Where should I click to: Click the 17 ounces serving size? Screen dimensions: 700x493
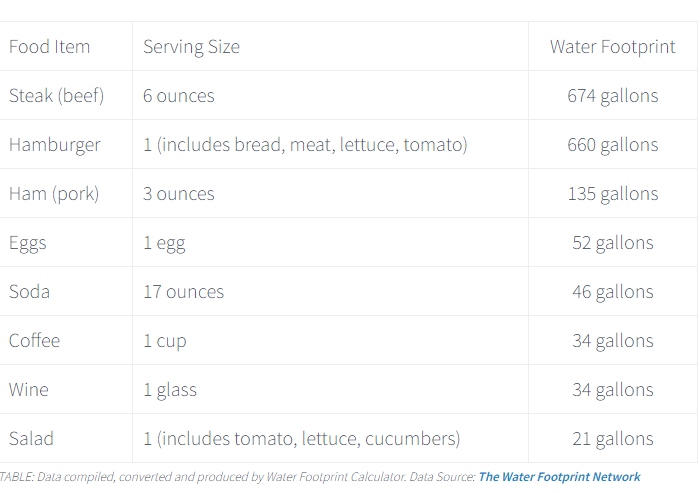tap(183, 292)
